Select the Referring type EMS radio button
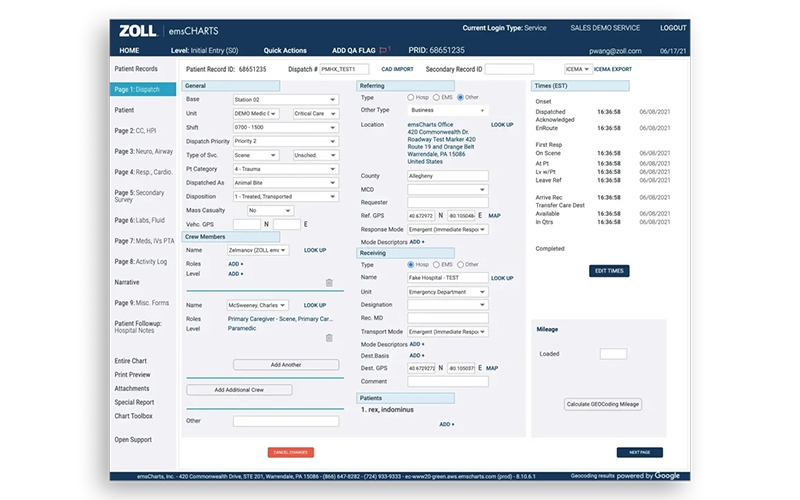 click(x=435, y=98)
